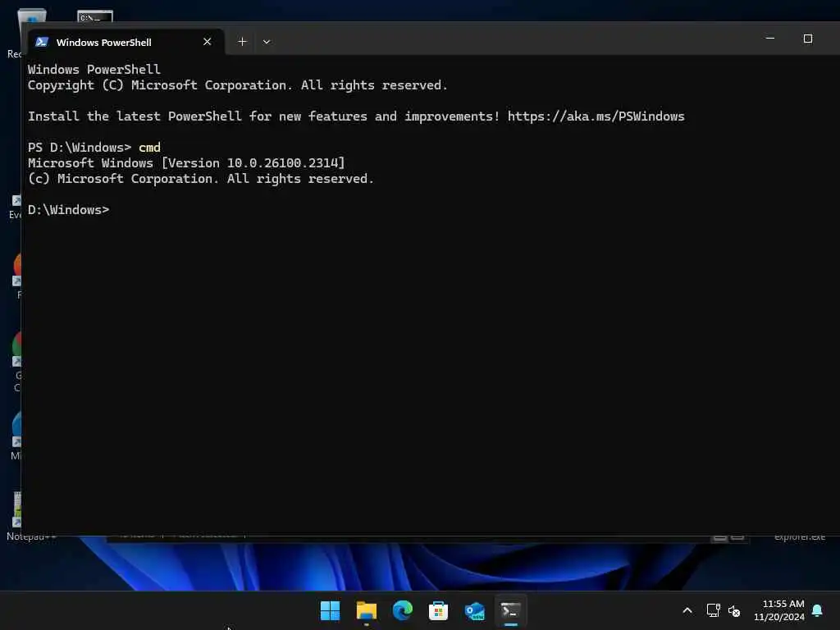Click the Copyright (C) Microsoft Corporation line
This screenshot has height=630, width=840.
pos(237,85)
